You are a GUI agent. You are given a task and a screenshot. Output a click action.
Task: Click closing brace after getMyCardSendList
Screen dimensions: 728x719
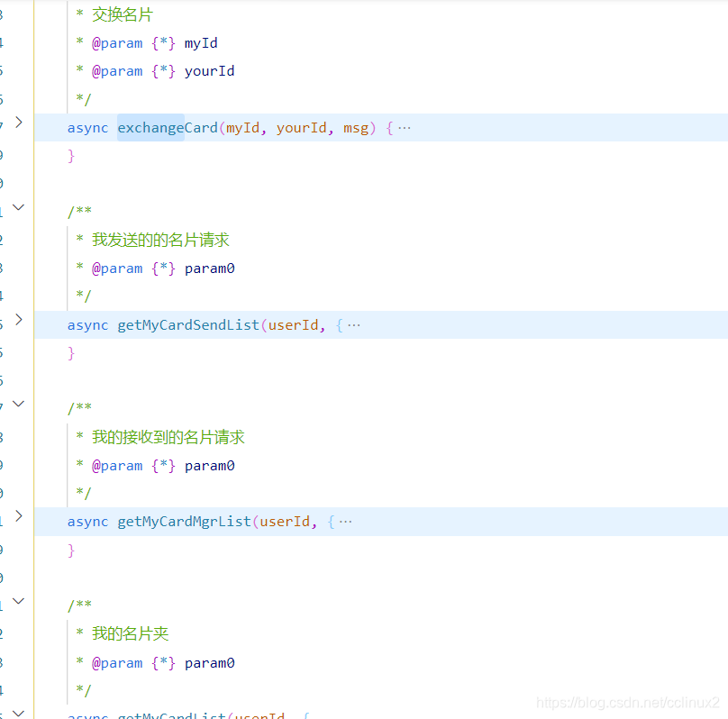(x=71, y=354)
